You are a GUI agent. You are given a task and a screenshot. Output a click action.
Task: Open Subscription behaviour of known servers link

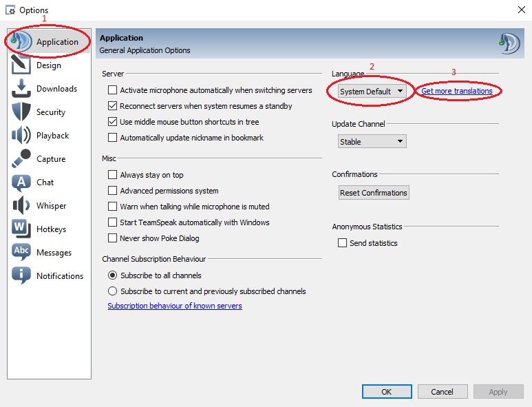(x=175, y=306)
